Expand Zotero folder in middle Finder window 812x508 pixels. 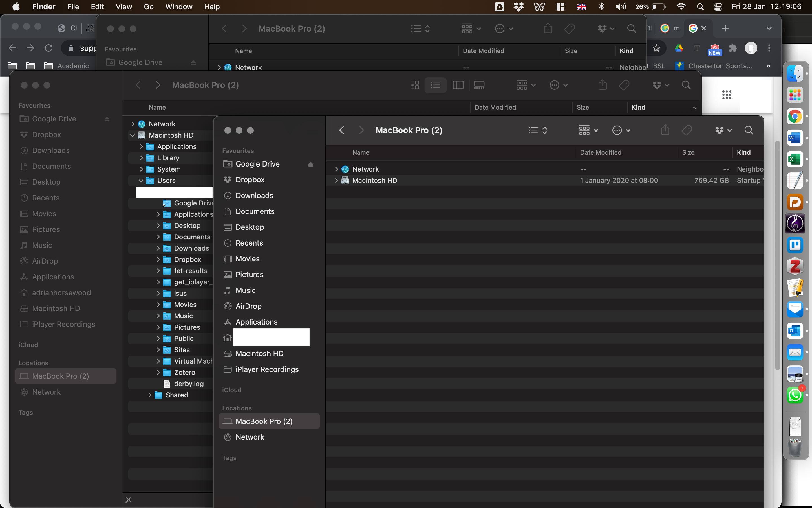(x=158, y=372)
